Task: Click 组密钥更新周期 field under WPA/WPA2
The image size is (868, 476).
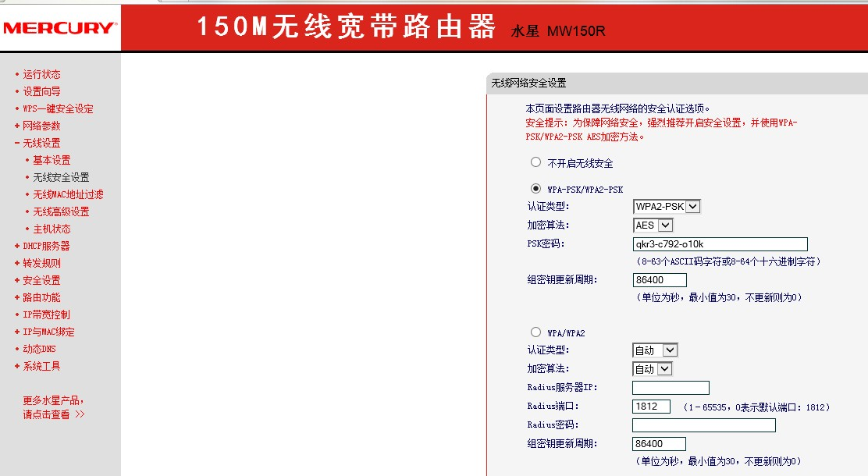Action: click(x=660, y=444)
